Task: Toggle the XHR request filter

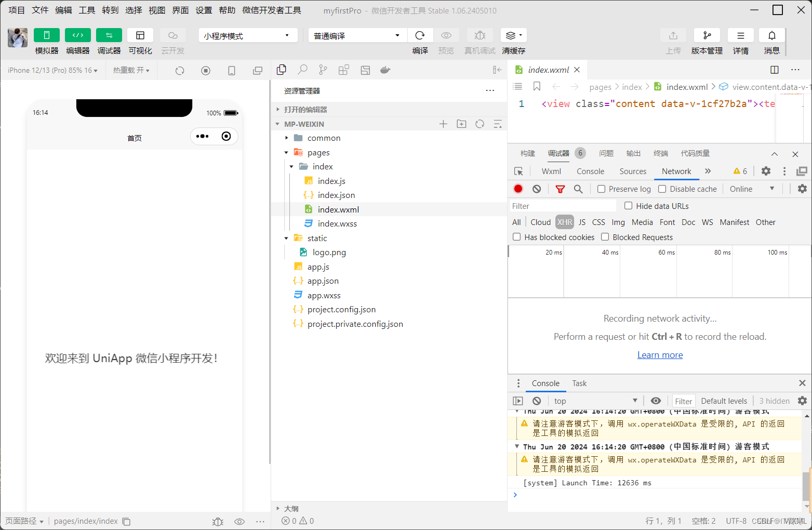Action: pyautogui.click(x=565, y=222)
